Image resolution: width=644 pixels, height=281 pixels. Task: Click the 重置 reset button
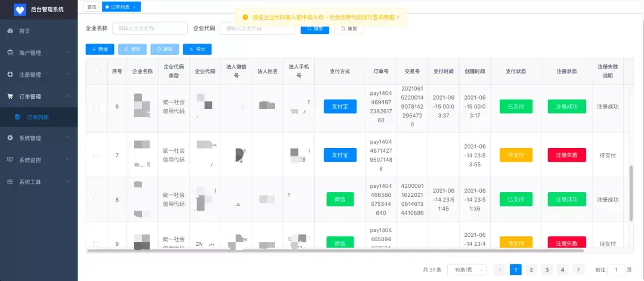pos(349,29)
